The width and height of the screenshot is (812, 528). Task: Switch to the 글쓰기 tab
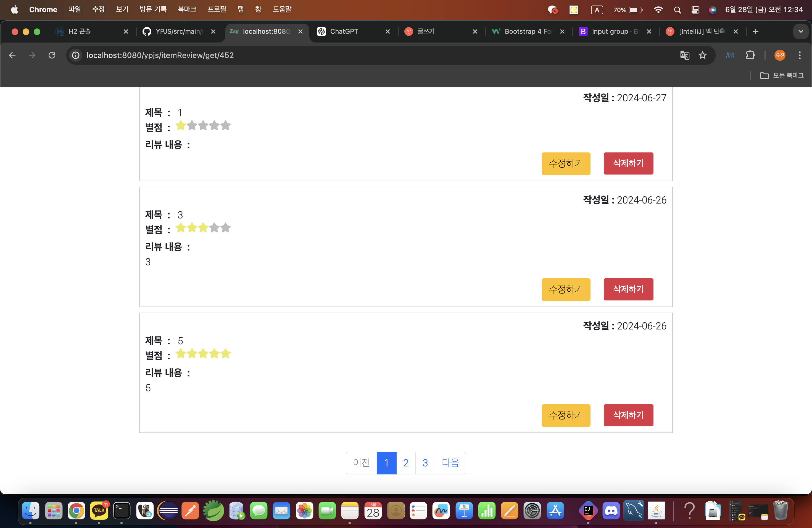point(441,31)
